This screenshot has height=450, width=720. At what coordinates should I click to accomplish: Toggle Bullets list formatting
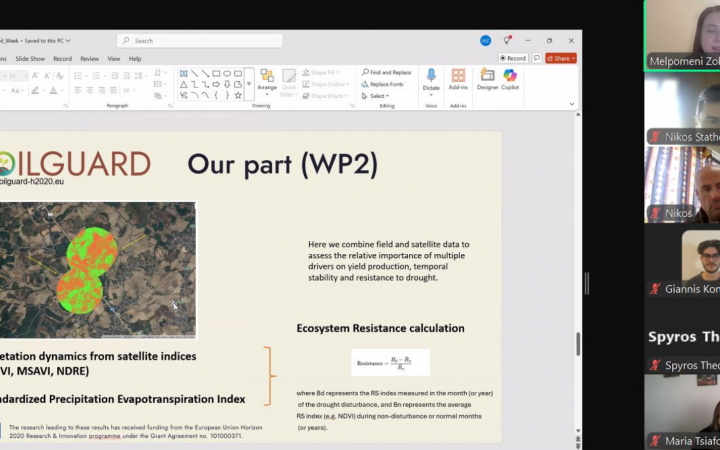click(80, 75)
